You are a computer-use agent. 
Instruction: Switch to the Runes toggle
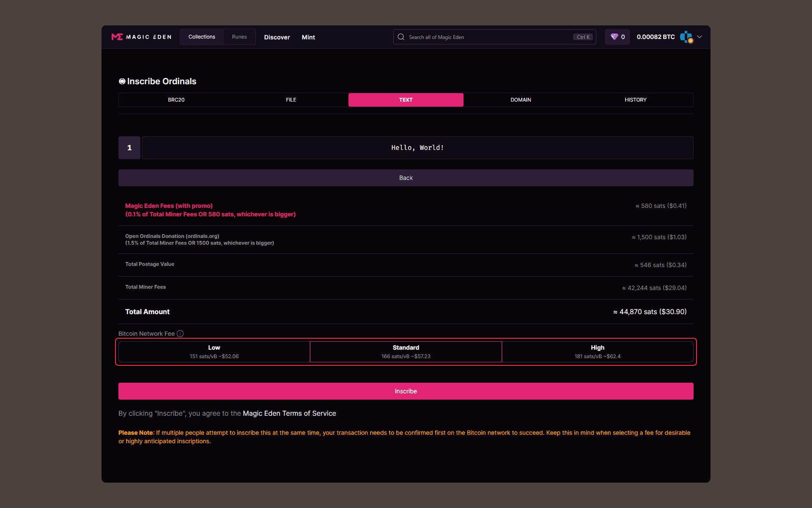(x=239, y=37)
